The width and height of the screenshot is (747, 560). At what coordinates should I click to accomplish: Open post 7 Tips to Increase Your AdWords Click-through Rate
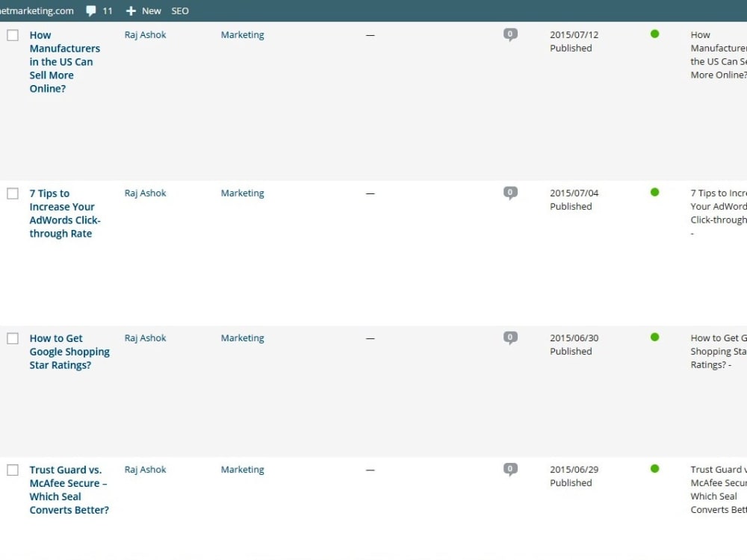click(65, 214)
